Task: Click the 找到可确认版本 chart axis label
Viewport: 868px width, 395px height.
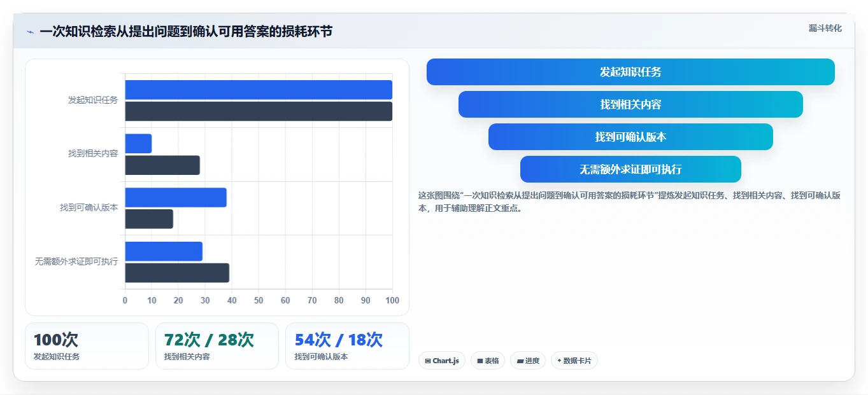Action: click(89, 207)
